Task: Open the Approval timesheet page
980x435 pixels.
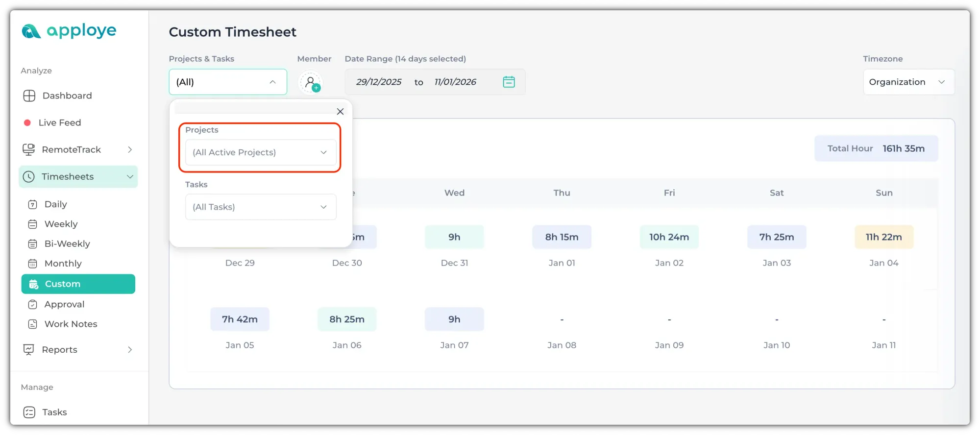Action: pos(64,304)
